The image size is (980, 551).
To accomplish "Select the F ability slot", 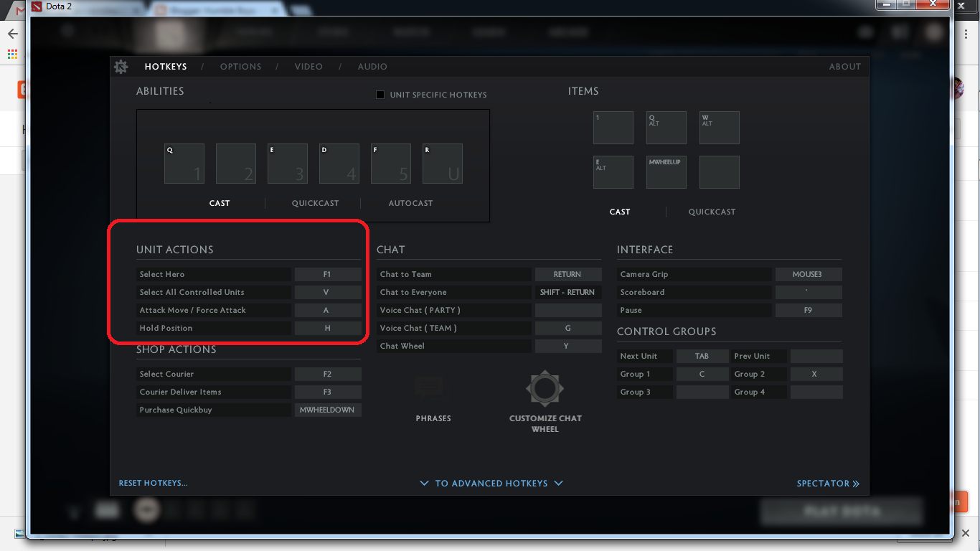I will point(391,164).
